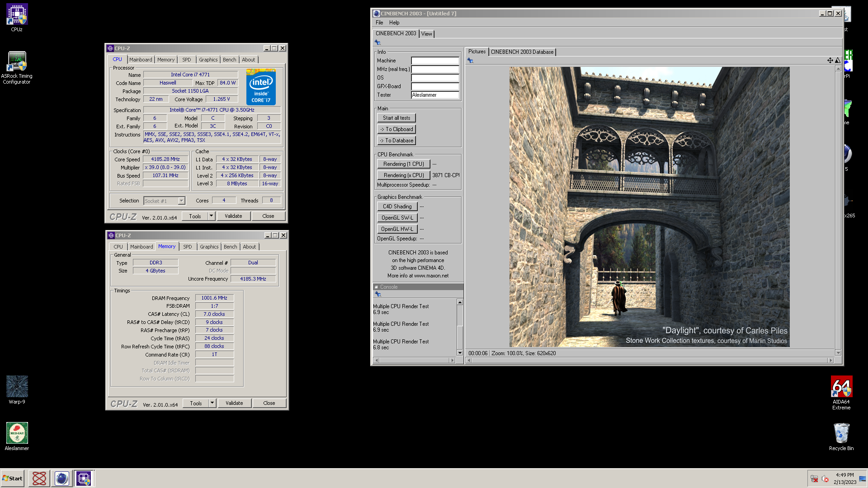Screen dimensions: 868x488
Task: Click the show desktop tray icon
Action: [863, 479]
